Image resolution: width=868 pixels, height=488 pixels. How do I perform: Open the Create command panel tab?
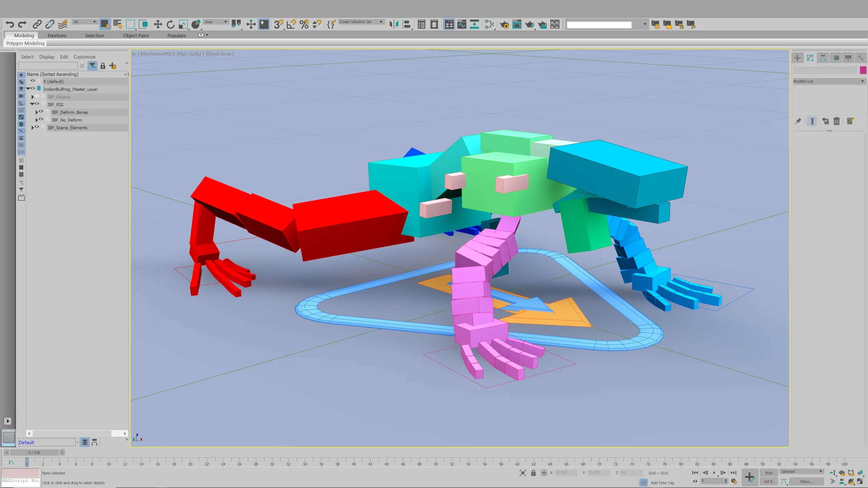797,58
